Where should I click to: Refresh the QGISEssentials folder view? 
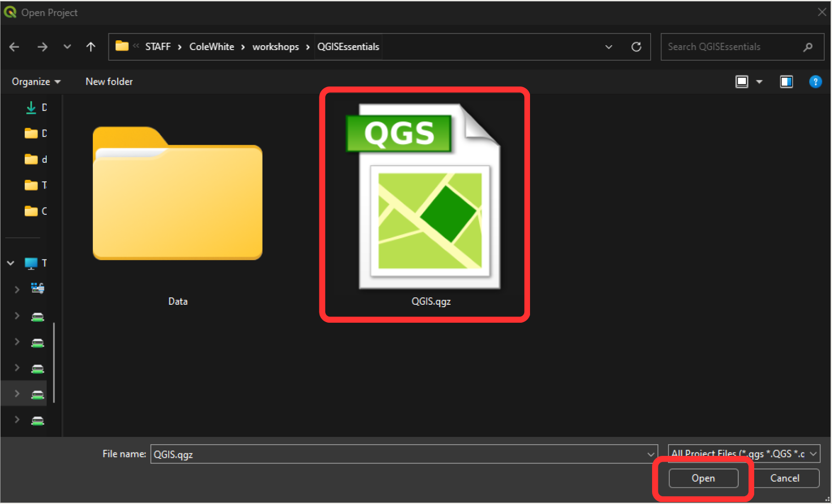[x=636, y=47]
